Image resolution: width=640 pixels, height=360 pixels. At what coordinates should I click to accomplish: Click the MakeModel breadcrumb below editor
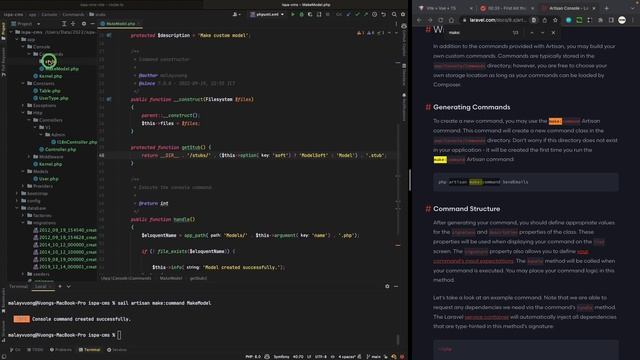171,278
